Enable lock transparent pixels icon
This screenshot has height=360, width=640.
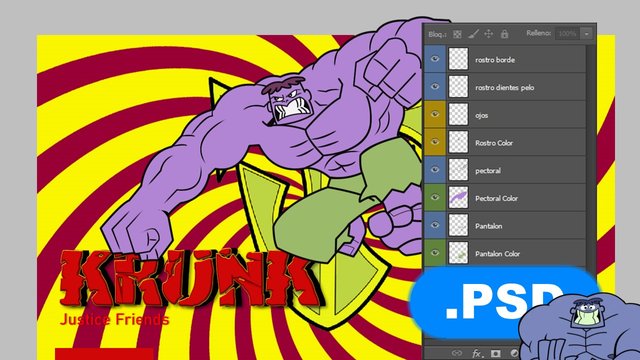pos(457,34)
